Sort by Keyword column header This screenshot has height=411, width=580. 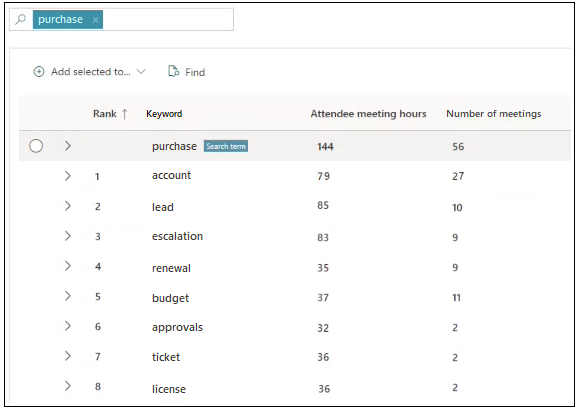(x=164, y=114)
